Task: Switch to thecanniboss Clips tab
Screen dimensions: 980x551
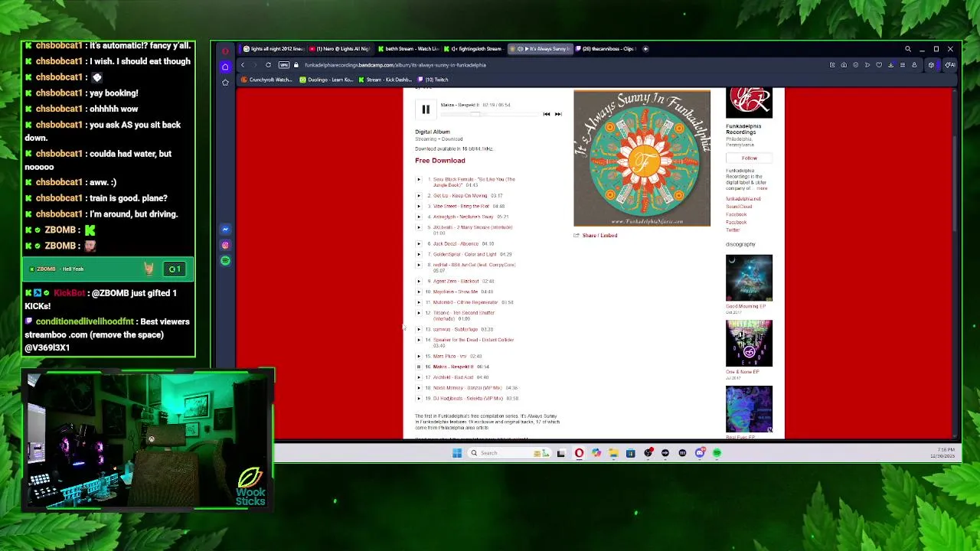Action: (609, 49)
